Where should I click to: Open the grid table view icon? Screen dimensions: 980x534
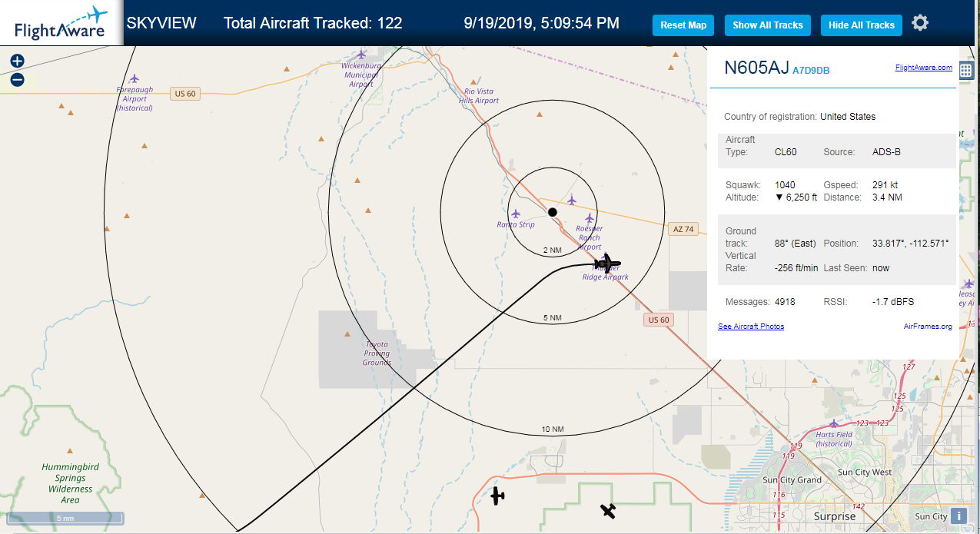point(965,70)
